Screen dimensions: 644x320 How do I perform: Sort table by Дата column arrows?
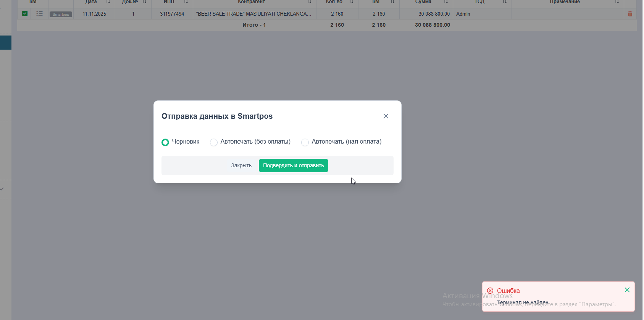point(108,2)
